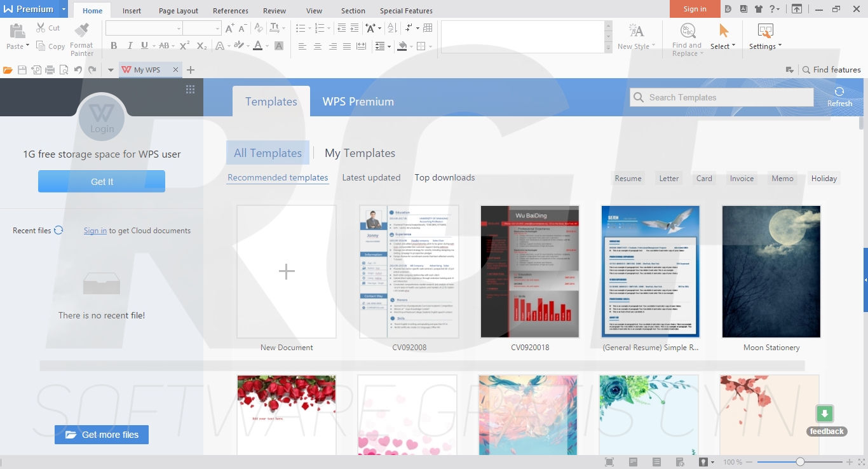
Task: Open the Insert ribbon tab
Action: point(132,11)
